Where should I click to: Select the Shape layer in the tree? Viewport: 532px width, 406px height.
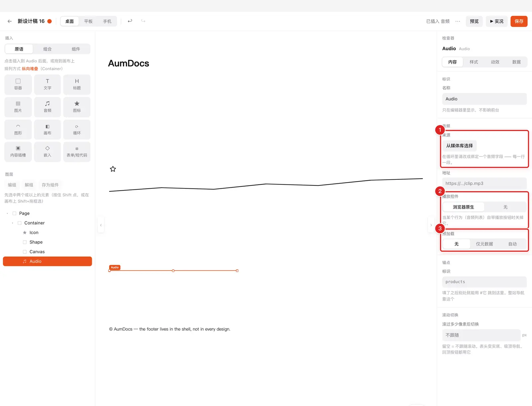(x=48, y=242)
